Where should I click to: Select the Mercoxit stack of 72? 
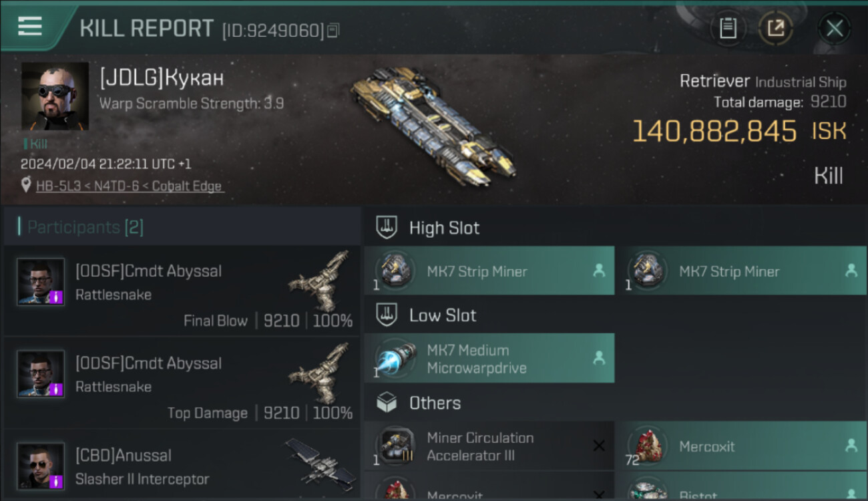tap(741, 446)
